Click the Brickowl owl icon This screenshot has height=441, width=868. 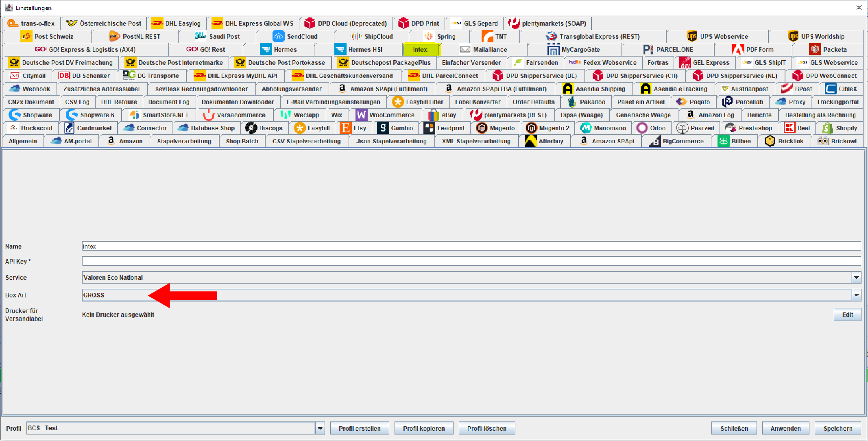pyautogui.click(x=823, y=141)
